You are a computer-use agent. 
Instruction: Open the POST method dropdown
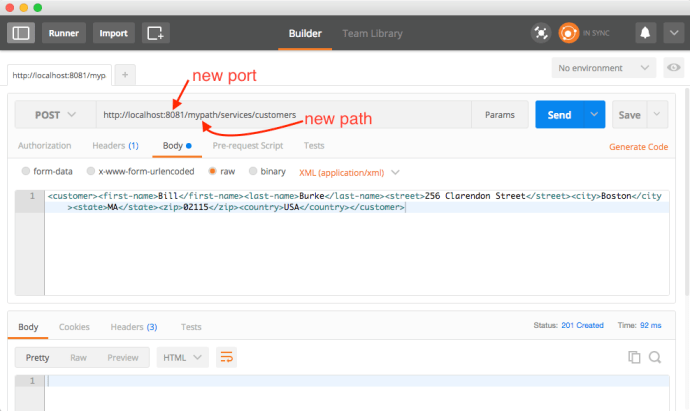point(55,115)
